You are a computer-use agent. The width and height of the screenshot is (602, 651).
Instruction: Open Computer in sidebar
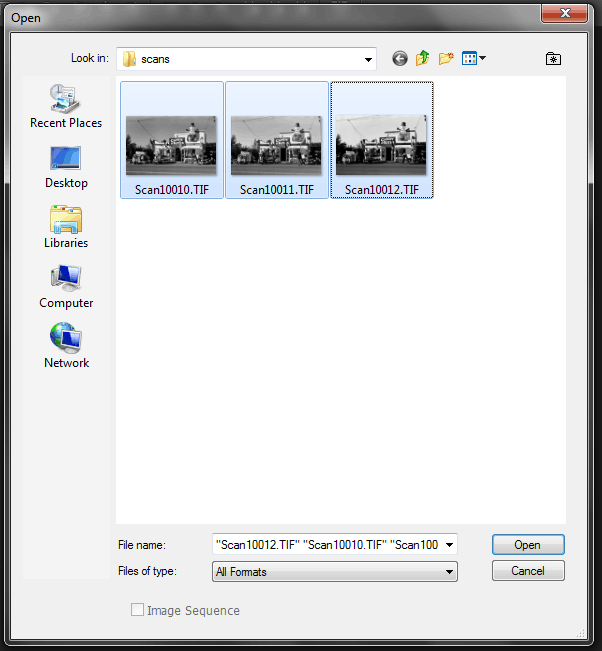66,286
